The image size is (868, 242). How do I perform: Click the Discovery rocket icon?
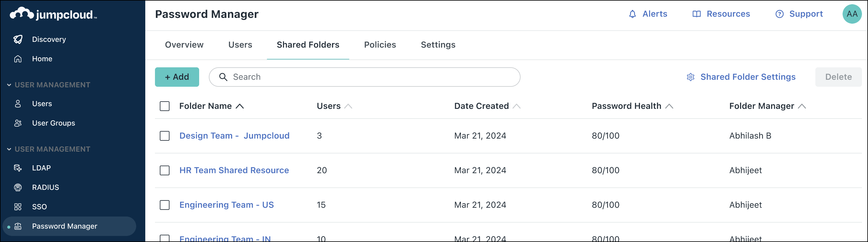pyautogui.click(x=18, y=39)
